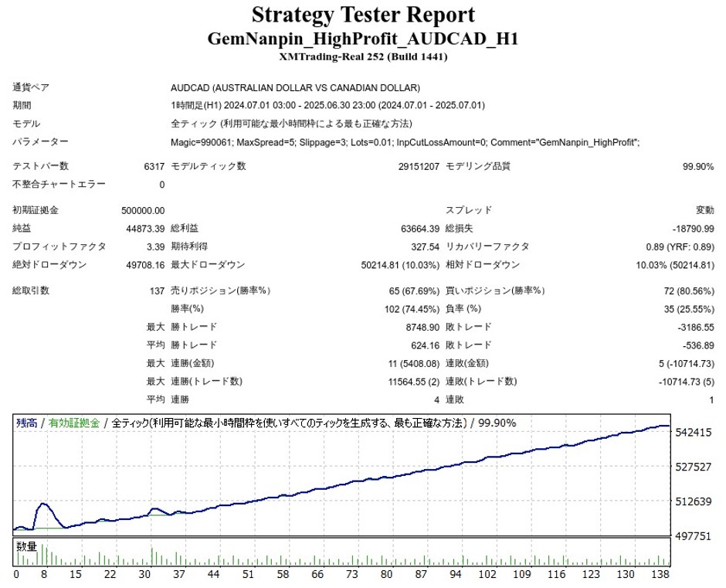Screen dimensions: 726x588
Task: Select the buy positions value 72 (80.56%)
Action: (689, 291)
